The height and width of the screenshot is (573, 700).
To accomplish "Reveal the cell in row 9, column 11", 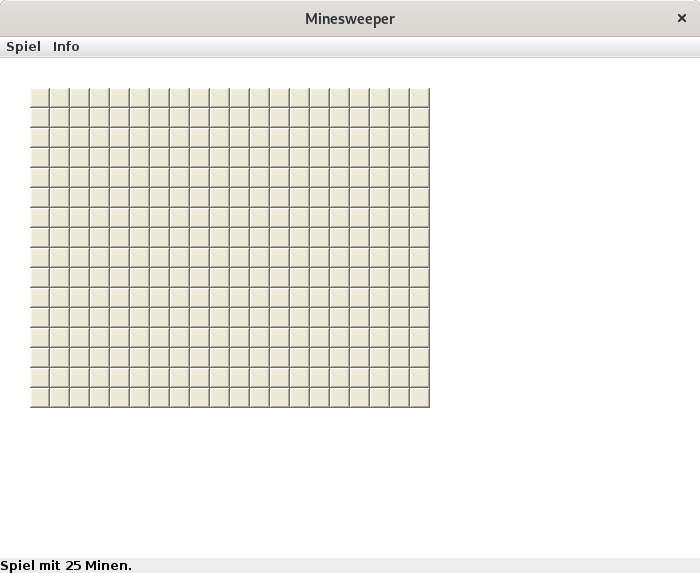I will [240, 258].
